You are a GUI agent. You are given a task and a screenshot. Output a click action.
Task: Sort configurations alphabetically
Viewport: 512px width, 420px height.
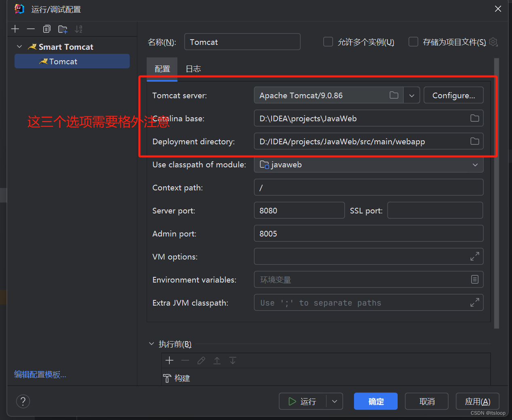coord(78,29)
